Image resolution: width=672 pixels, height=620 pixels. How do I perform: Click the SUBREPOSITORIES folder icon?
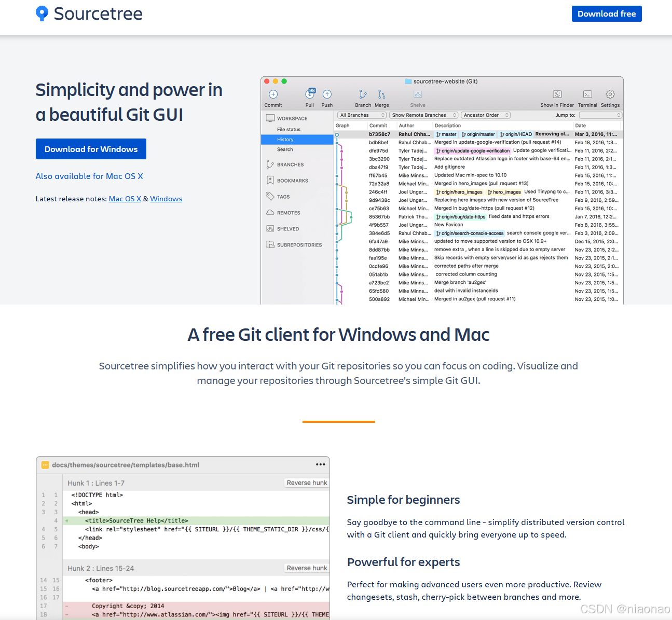270,244
